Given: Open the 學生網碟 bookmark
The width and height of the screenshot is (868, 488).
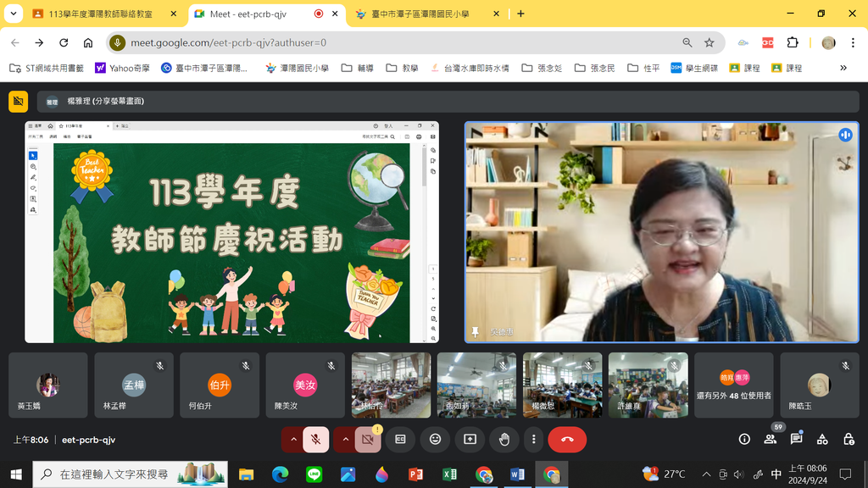Looking at the screenshot, I should pos(694,68).
